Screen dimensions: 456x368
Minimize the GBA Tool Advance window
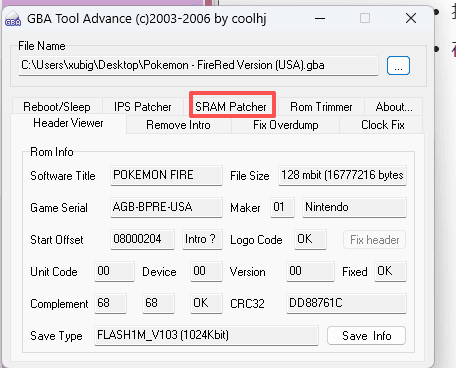[320, 18]
